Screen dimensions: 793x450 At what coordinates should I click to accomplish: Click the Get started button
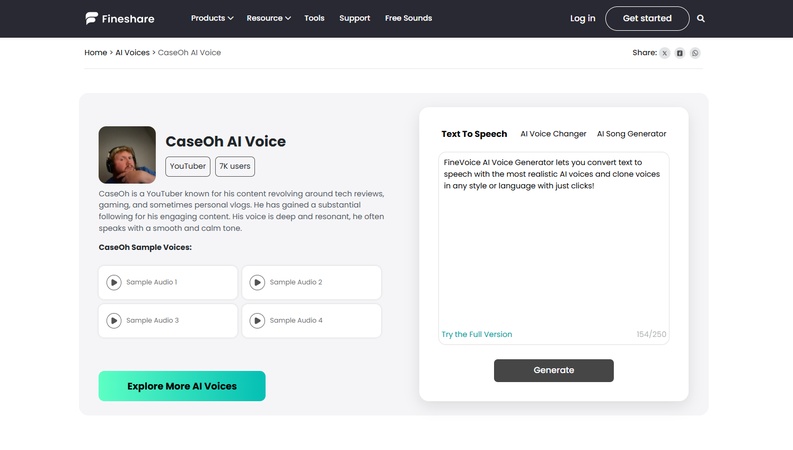click(x=647, y=18)
